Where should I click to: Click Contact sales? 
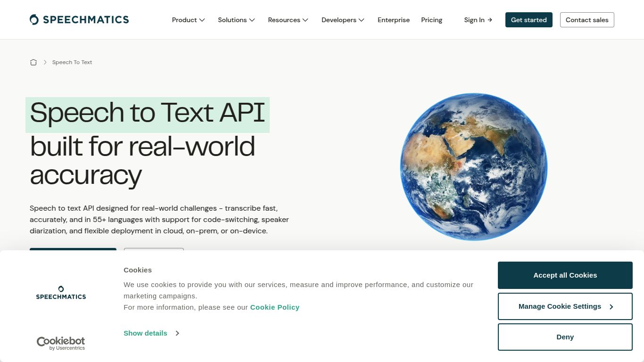coord(587,20)
